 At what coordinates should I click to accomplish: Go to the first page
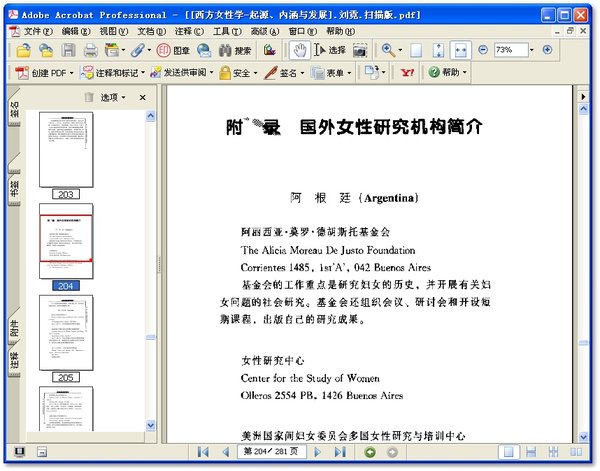(203, 452)
